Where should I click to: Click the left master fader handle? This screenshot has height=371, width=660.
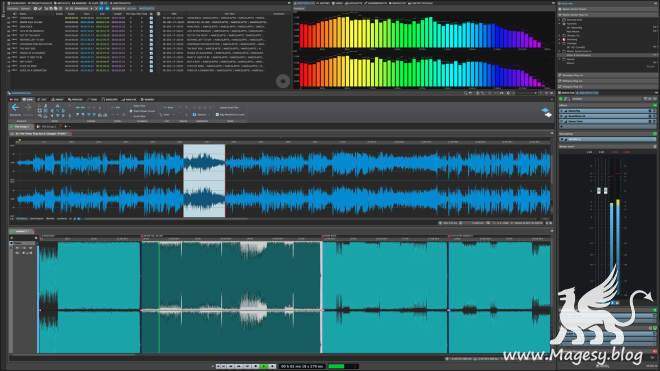(599, 191)
